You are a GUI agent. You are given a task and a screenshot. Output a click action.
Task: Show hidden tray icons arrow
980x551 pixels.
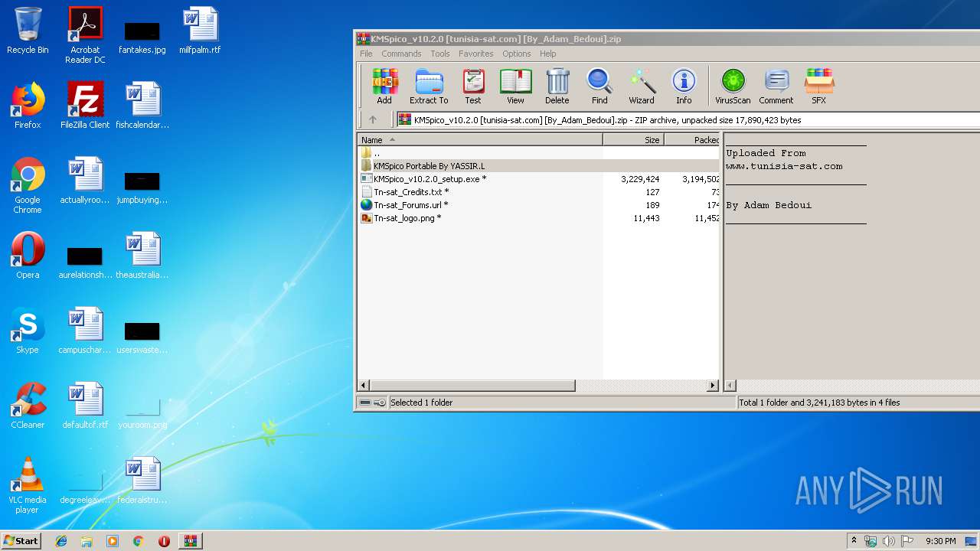click(x=854, y=541)
